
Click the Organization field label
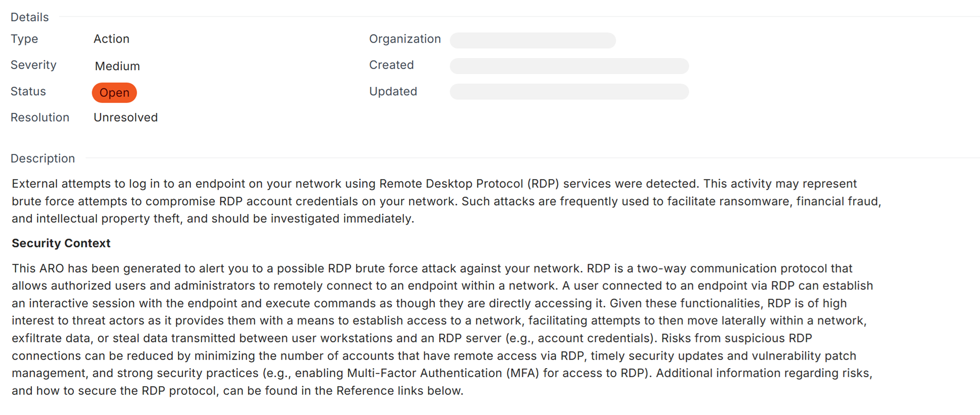405,39
